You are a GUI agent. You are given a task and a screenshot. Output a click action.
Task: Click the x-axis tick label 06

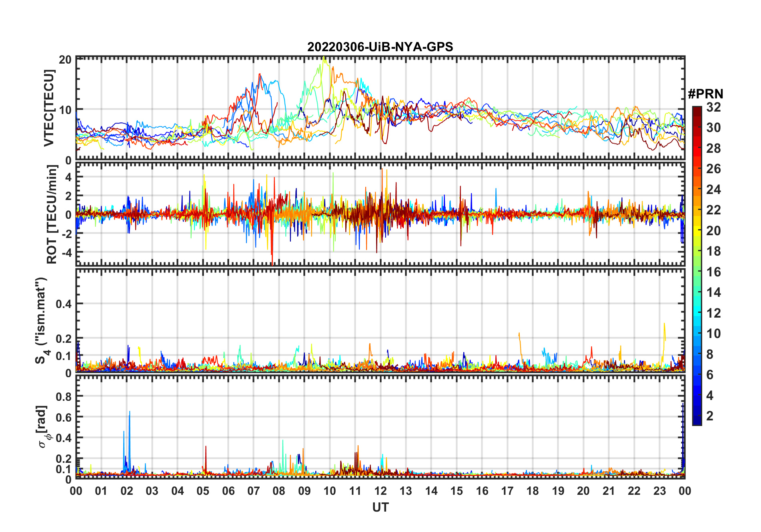click(228, 491)
